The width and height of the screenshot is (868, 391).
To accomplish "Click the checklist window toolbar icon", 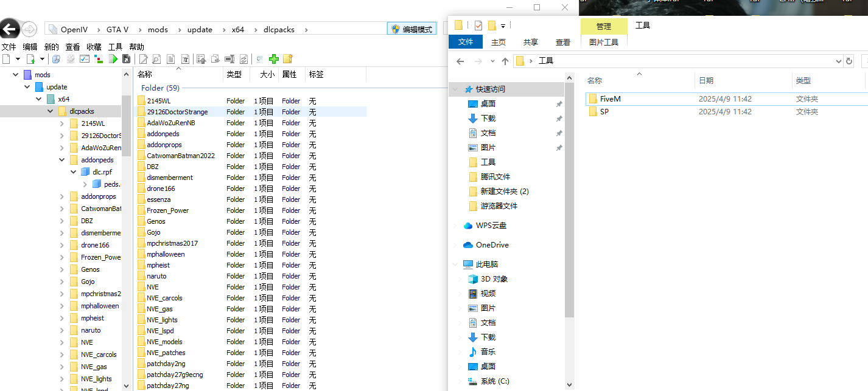I will [x=84, y=59].
